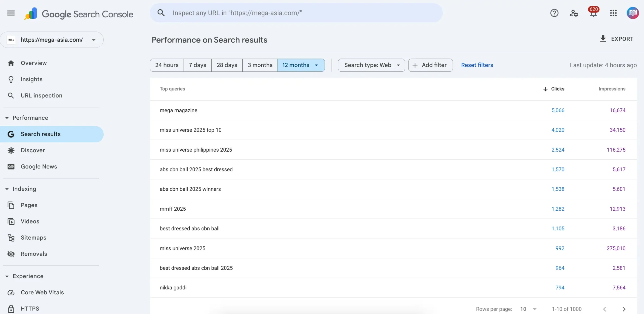The width and height of the screenshot is (644, 314).
Task: Open Core Web Vitals in sidebar
Action: (x=42, y=292)
